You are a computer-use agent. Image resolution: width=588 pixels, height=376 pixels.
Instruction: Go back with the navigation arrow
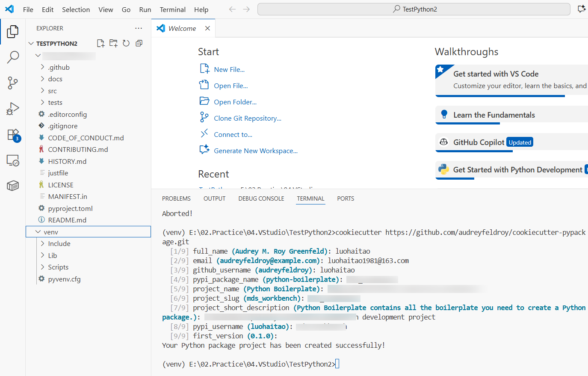[232, 9]
